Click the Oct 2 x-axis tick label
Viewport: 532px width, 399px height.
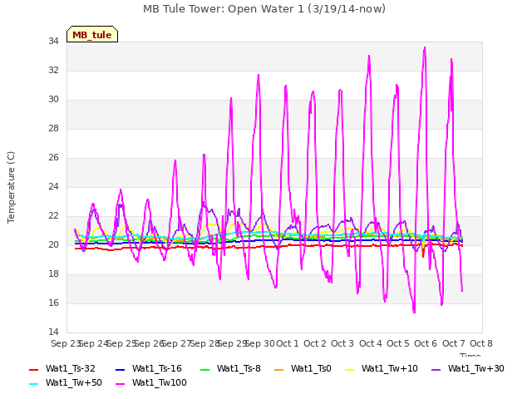(x=315, y=343)
